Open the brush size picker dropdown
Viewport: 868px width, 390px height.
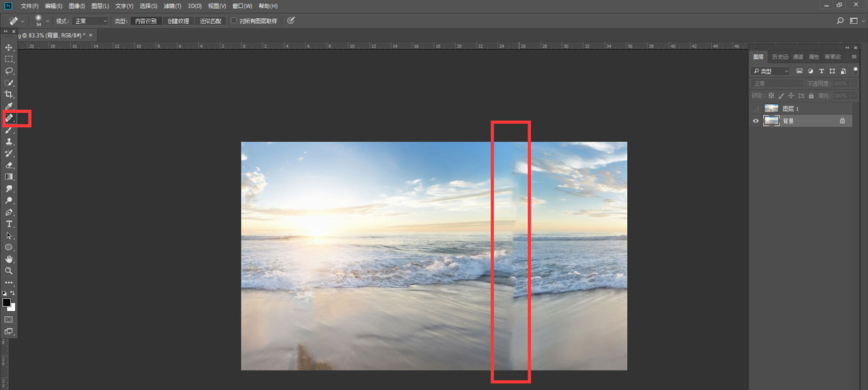(x=48, y=21)
